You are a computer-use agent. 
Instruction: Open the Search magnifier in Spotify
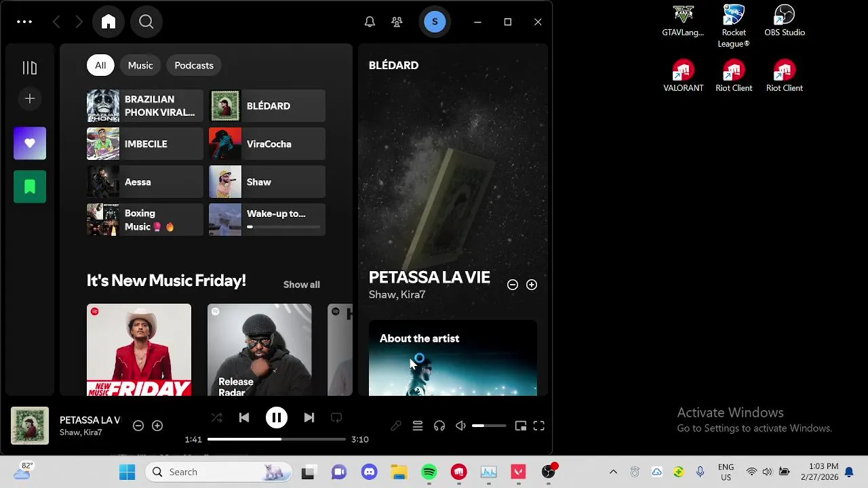tap(146, 22)
